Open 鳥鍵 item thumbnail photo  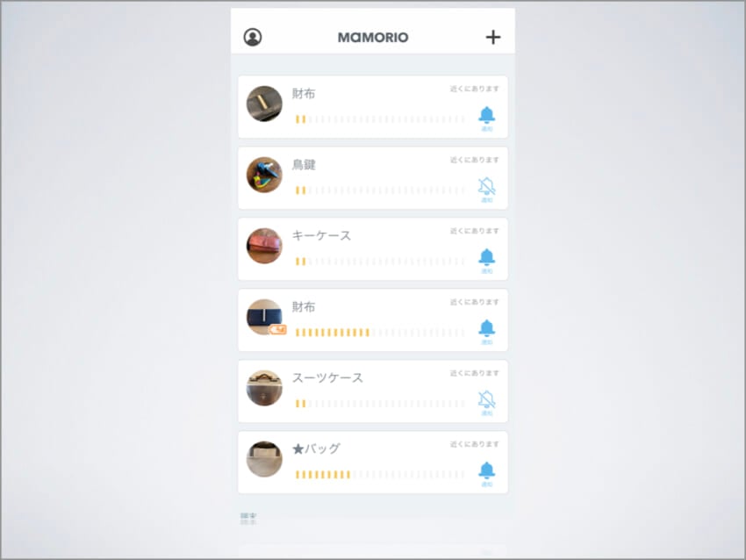click(264, 175)
